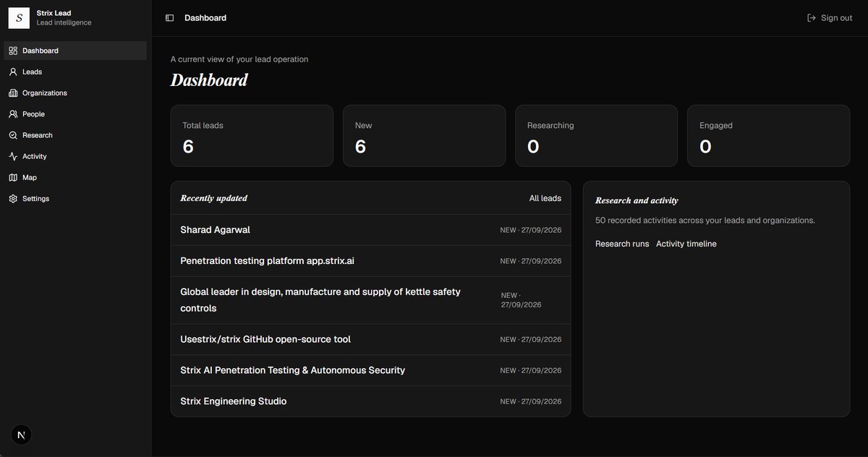Click the Lead intelligence subtitle
Screen dimensions: 868x457
coord(64,23)
